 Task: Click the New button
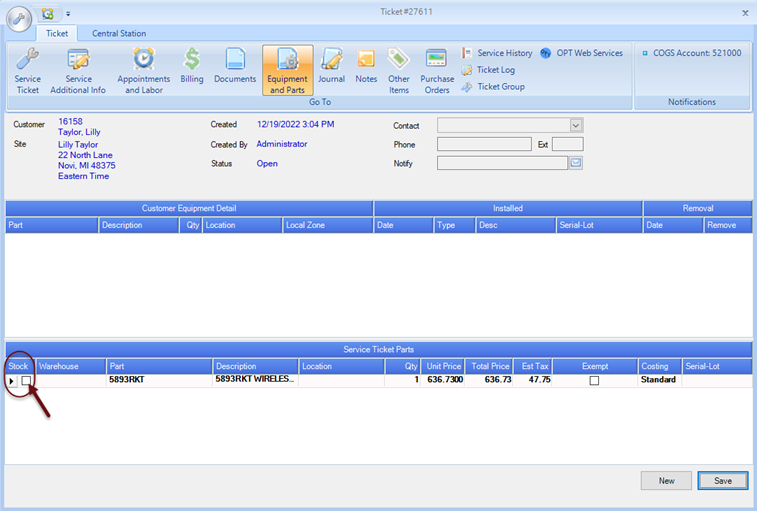pos(666,481)
